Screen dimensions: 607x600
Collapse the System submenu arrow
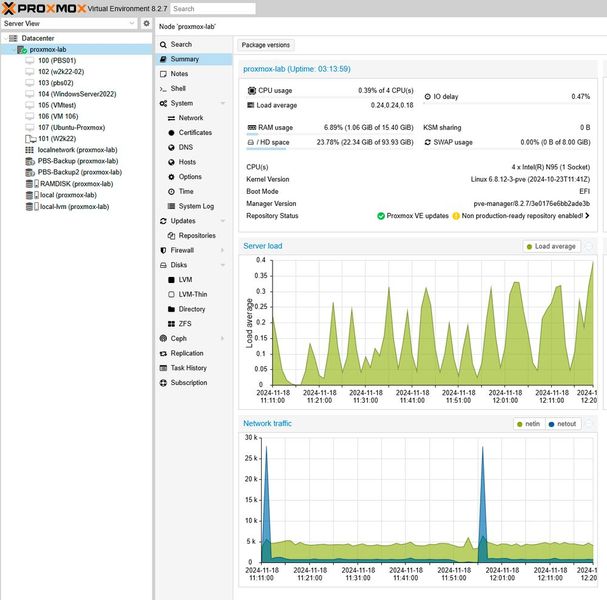tap(223, 103)
